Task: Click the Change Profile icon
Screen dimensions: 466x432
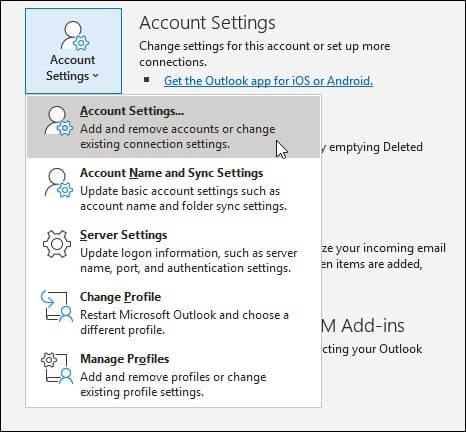Action: tap(57, 306)
